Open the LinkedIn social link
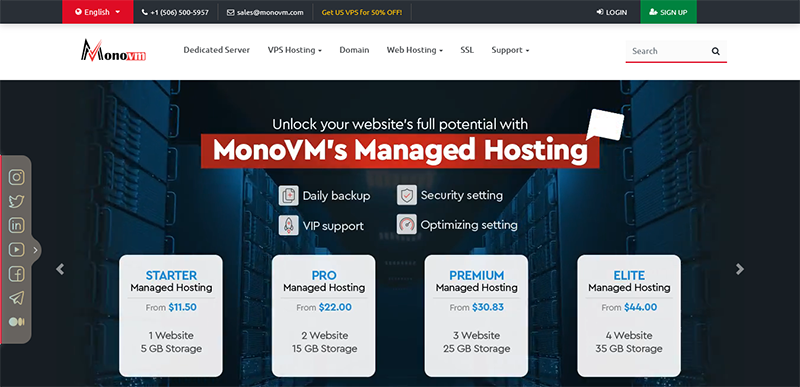This screenshot has height=387, width=800. [x=17, y=225]
